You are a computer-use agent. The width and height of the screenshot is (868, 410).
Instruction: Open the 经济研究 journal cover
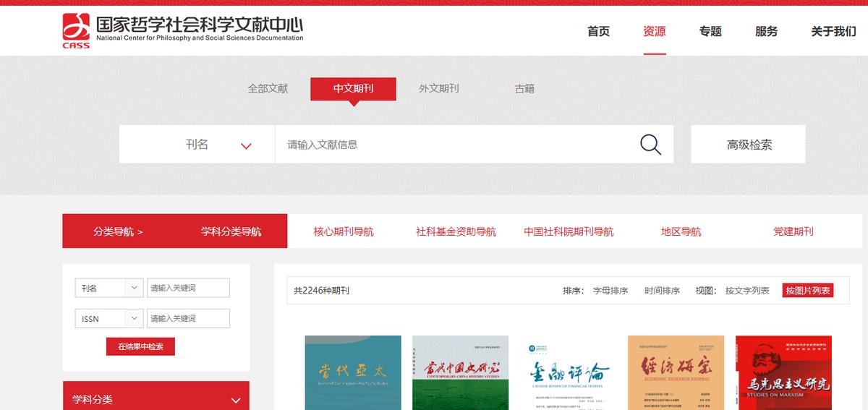pos(676,372)
